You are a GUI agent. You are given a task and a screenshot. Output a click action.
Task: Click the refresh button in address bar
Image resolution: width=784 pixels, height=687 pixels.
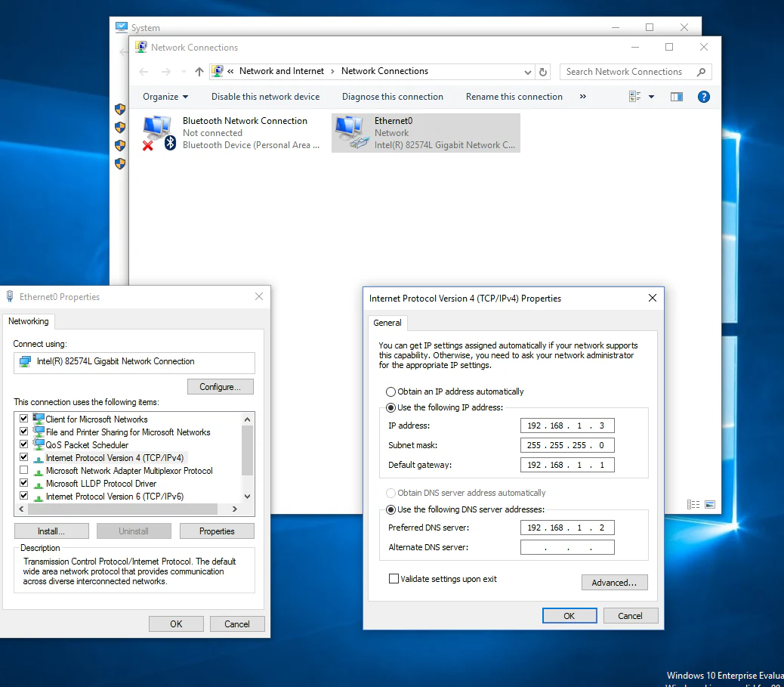[x=543, y=72]
